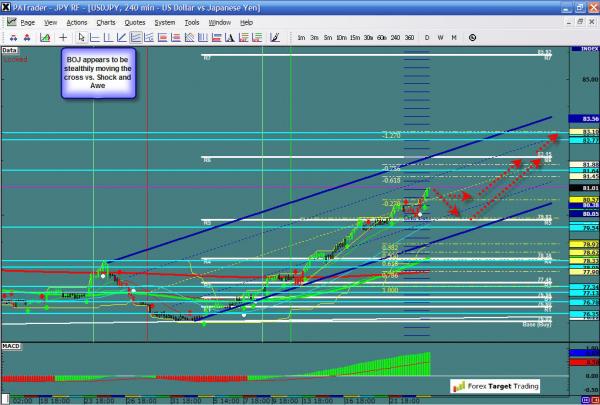Switch chart to Weekly (W) timeframe
Viewport: 600px width, 405px height.
click(440, 38)
